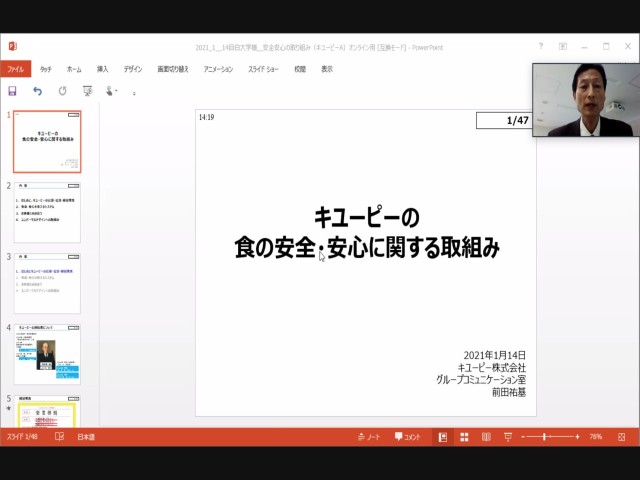Open spell check icon in status bar

click(59, 437)
